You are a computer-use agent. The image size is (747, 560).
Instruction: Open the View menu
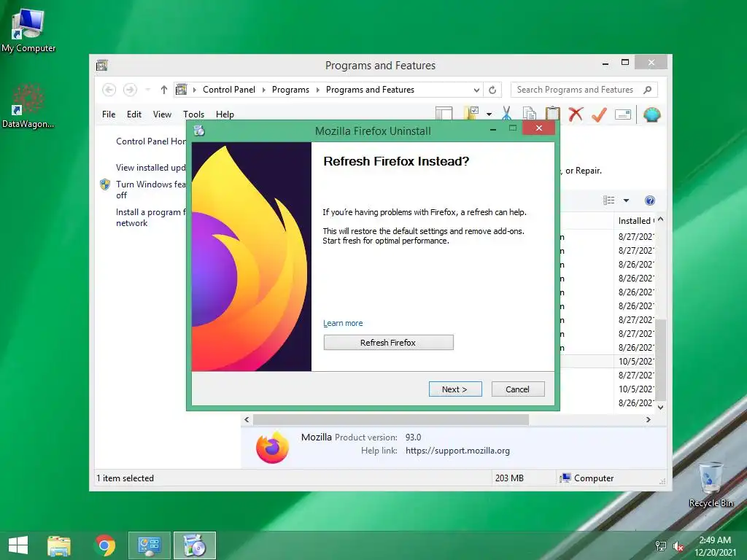coord(162,114)
